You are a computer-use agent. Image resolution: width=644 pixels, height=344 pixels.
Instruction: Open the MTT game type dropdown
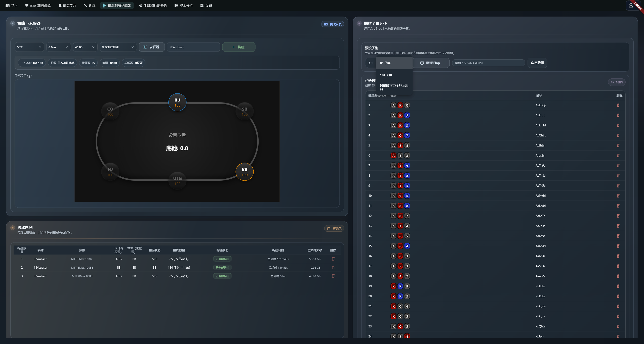(x=29, y=47)
